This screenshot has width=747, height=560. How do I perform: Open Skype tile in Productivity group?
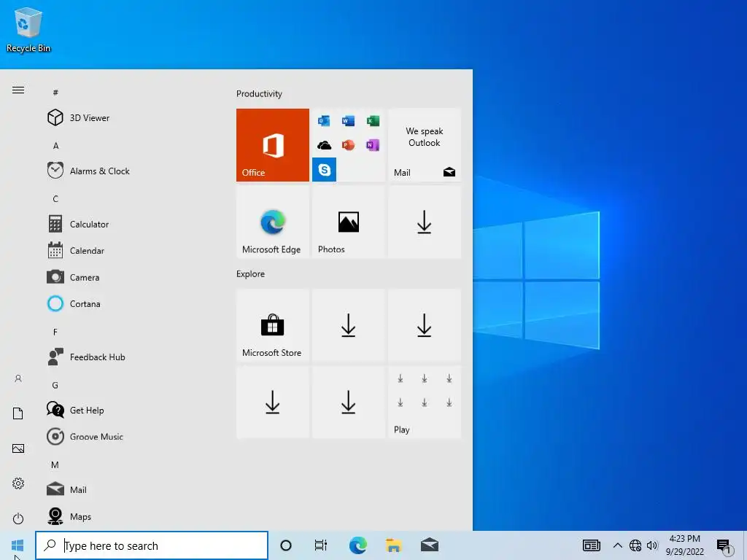pos(324,169)
